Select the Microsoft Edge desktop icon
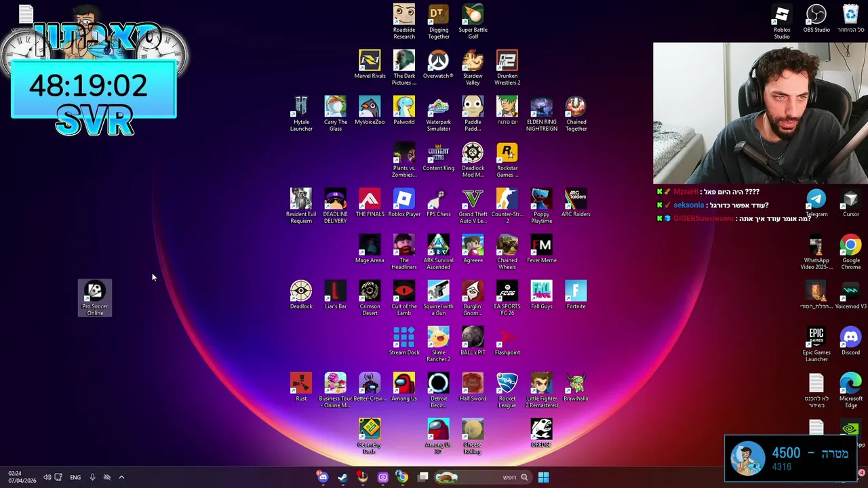 coord(850,390)
